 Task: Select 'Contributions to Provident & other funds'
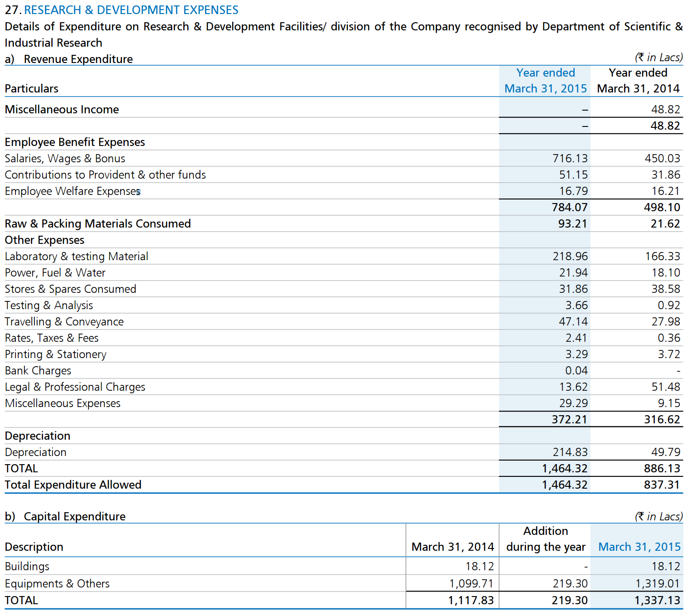click(105, 175)
